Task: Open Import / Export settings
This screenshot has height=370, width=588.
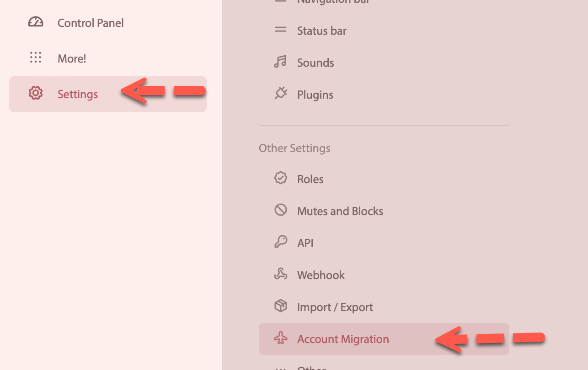Action: point(384,307)
